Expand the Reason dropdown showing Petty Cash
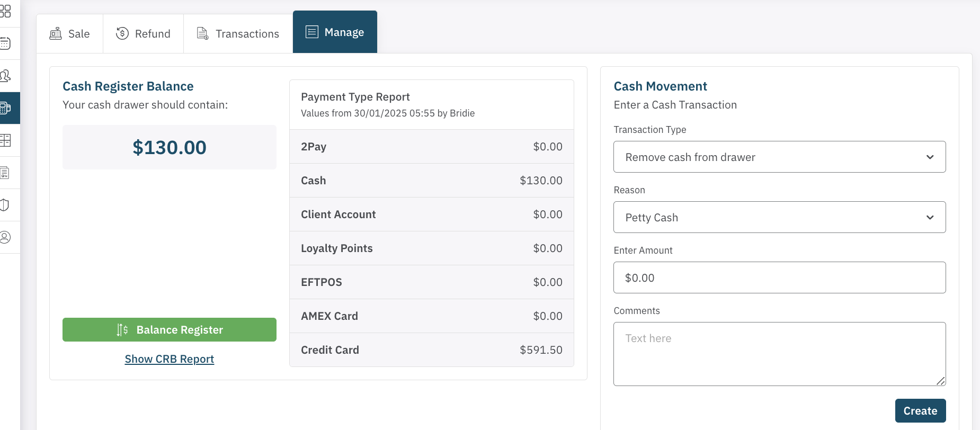This screenshot has width=980, height=430. click(x=779, y=217)
